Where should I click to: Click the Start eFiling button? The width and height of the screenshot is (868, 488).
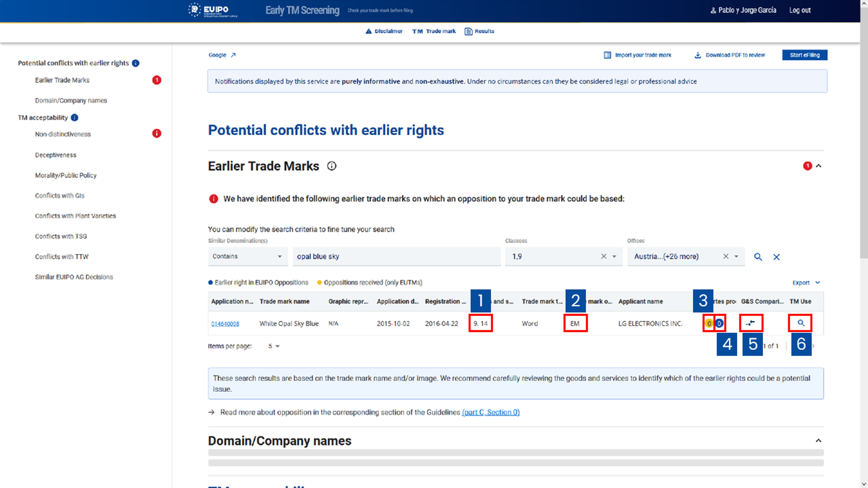pyautogui.click(x=805, y=55)
